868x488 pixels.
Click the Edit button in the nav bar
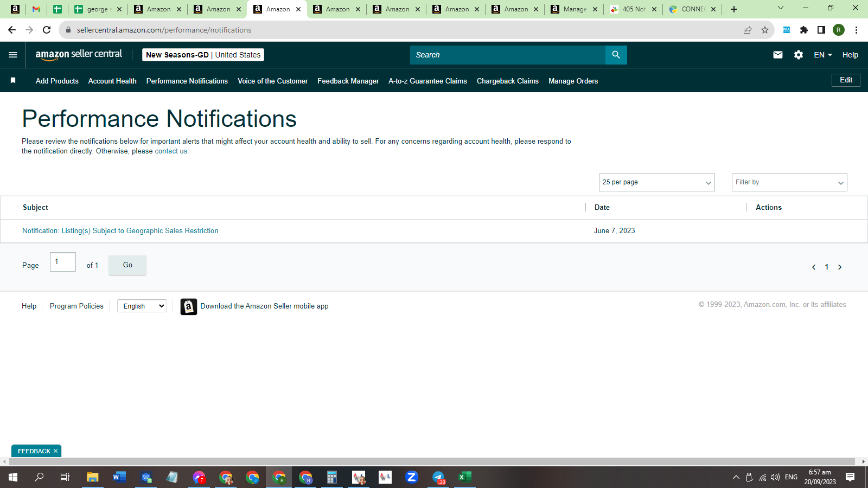tap(846, 80)
